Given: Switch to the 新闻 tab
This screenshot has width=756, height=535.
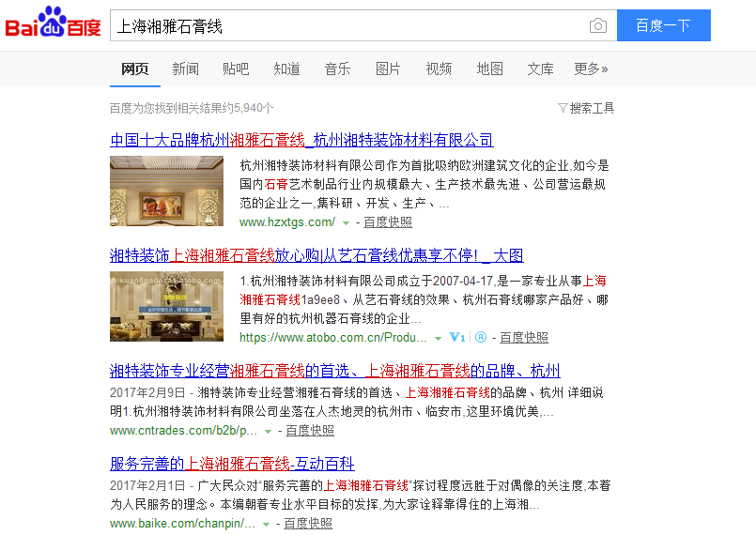Looking at the screenshot, I should [186, 69].
